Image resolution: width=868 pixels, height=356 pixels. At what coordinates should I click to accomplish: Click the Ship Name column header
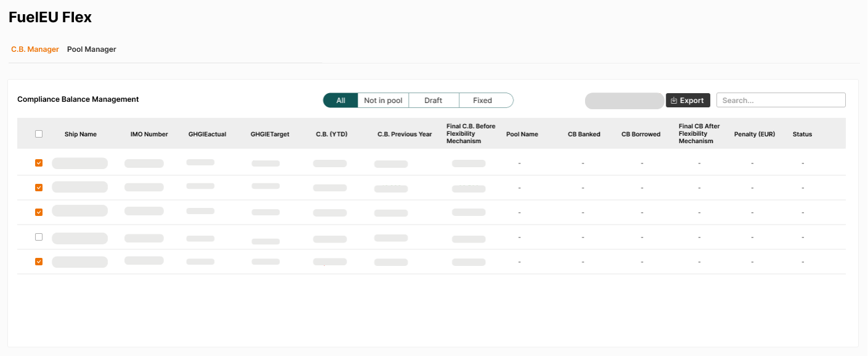click(x=80, y=133)
